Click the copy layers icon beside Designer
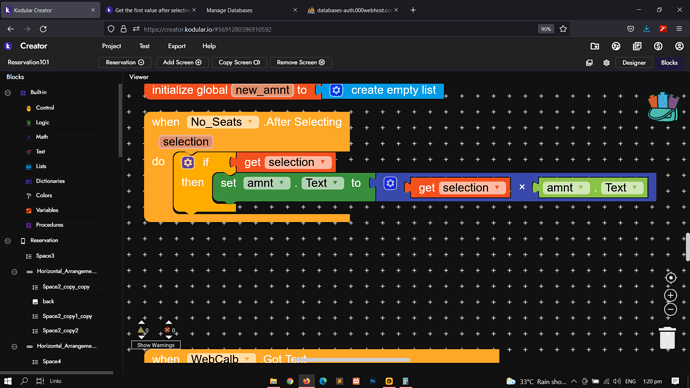The height and width of the screenshot is (388, 690). (589, 62)
